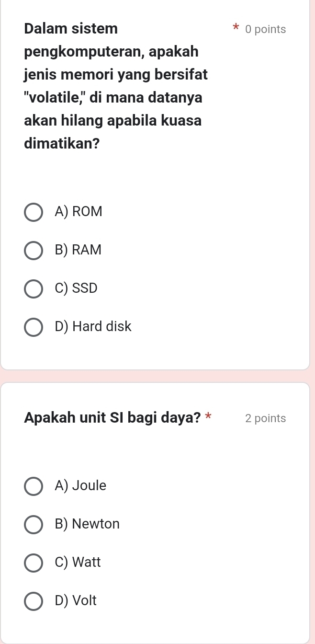Click the "D) Volt" option text
Screen dimensions: 315x644
pos(75,600)
